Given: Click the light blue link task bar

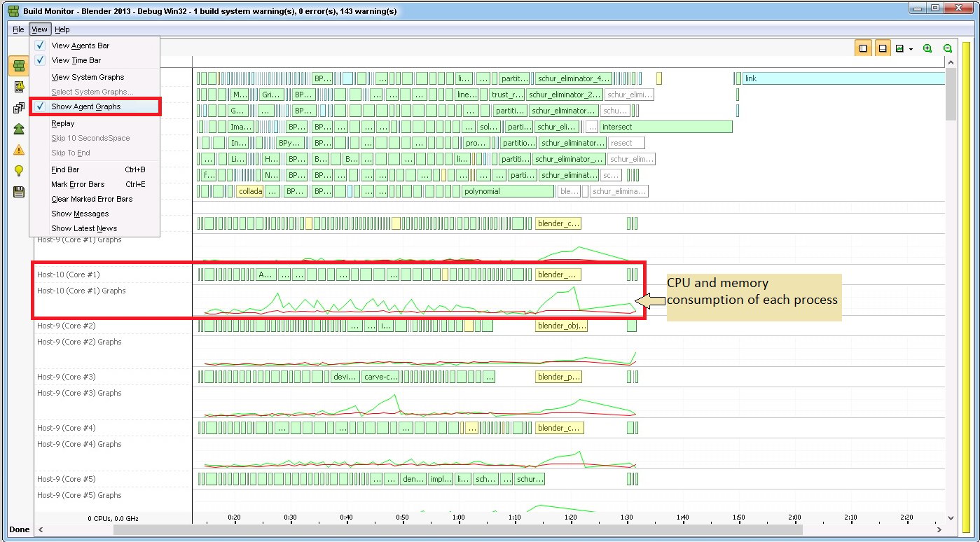Looking at the screenshot, I should [x=843, y=78].
